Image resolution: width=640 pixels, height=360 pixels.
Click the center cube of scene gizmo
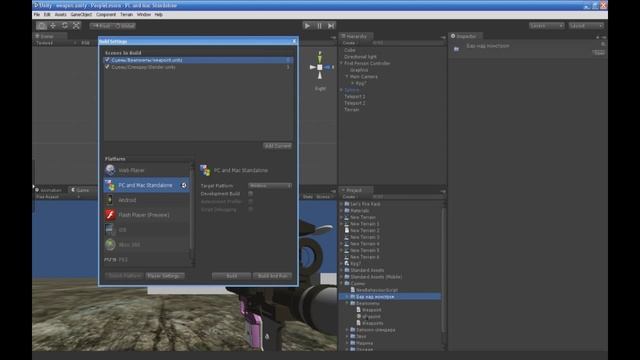click(320, 67)
